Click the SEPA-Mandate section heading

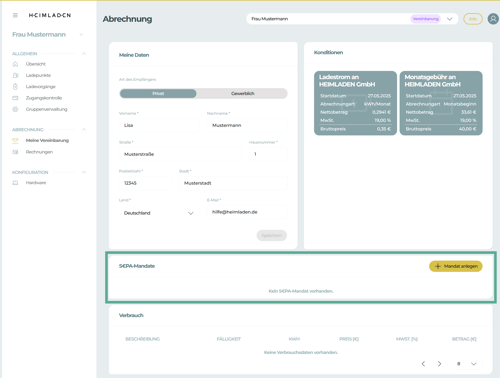pos(137,266)
